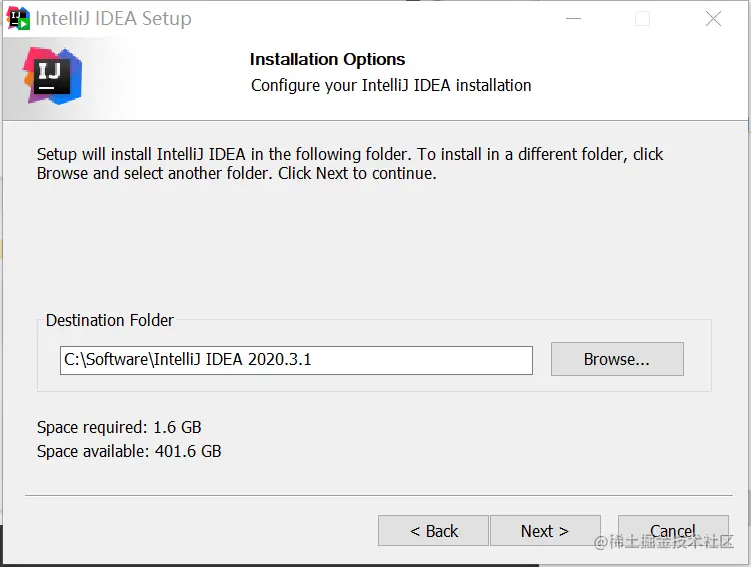Minimize the setup window
This screenshot has width=751, height=567.
click(x=572, y=19)
